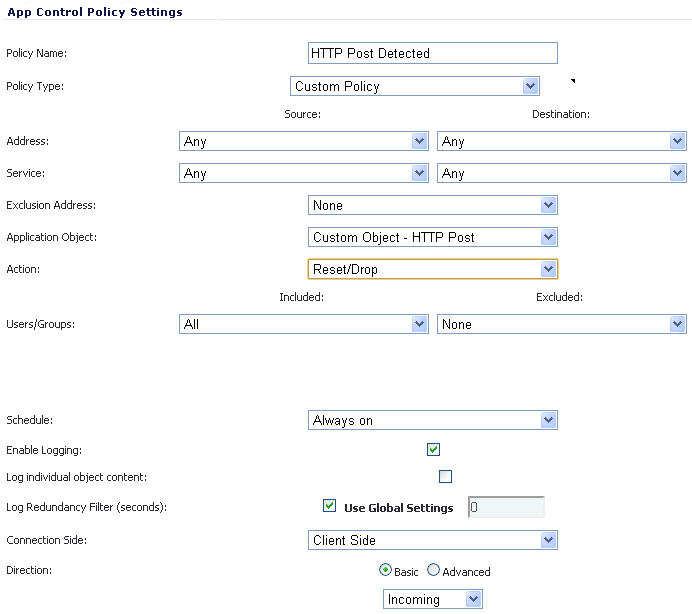This screenshot has width=692, height=614.
Task: Open the Connection Side dropdown
Action: point(432,540)
